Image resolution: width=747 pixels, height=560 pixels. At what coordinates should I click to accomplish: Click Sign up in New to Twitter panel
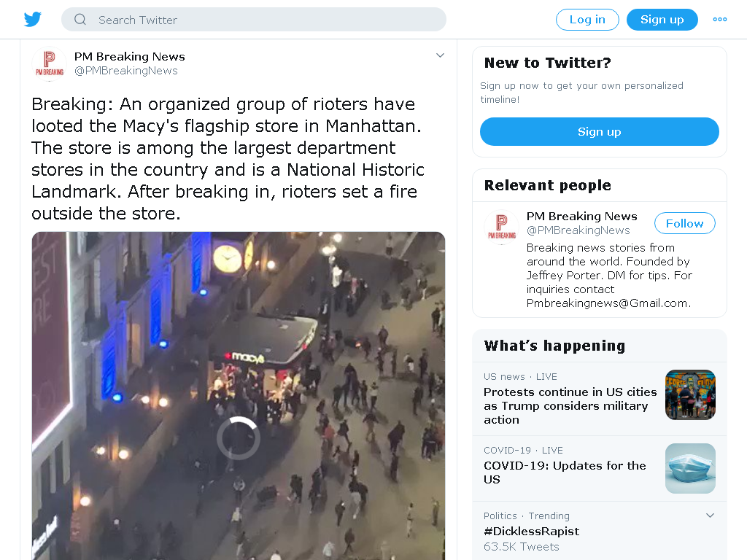click(x=600, y=132)
